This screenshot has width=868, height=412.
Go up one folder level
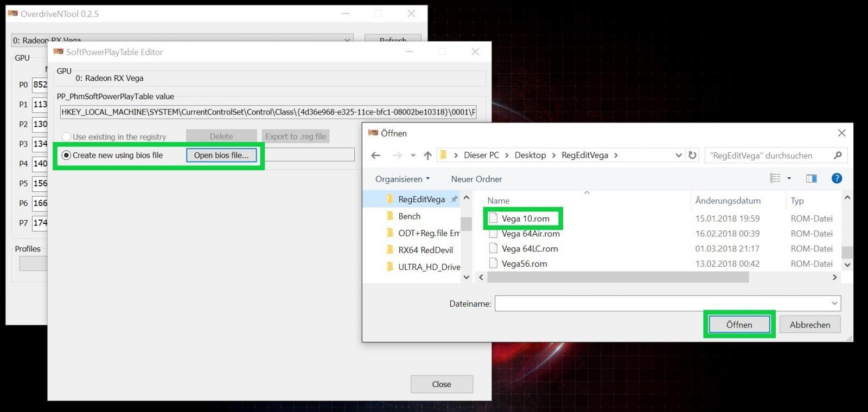428,156
